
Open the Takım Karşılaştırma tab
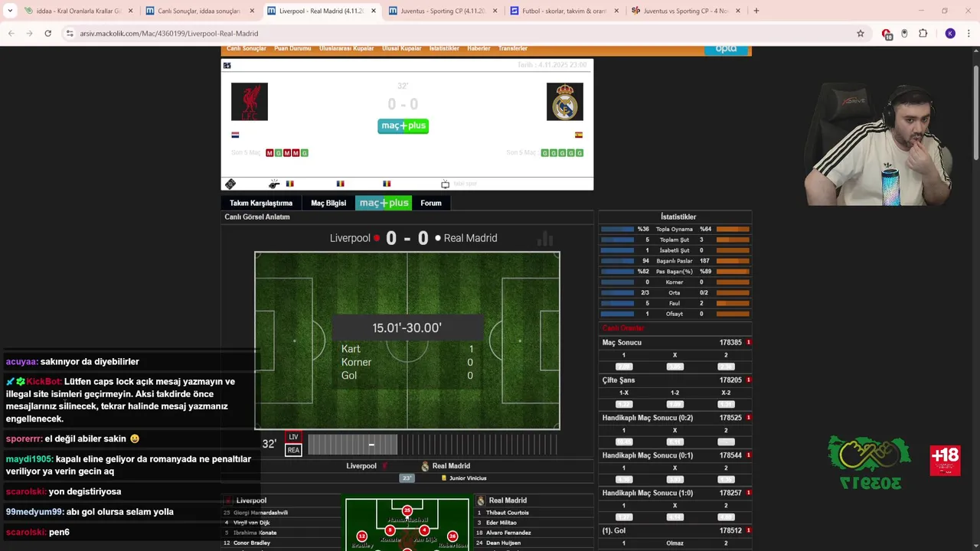(x=261, y=203)
